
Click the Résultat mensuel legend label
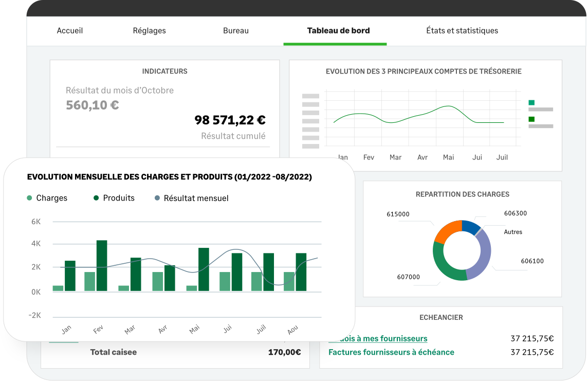(196, 198)
